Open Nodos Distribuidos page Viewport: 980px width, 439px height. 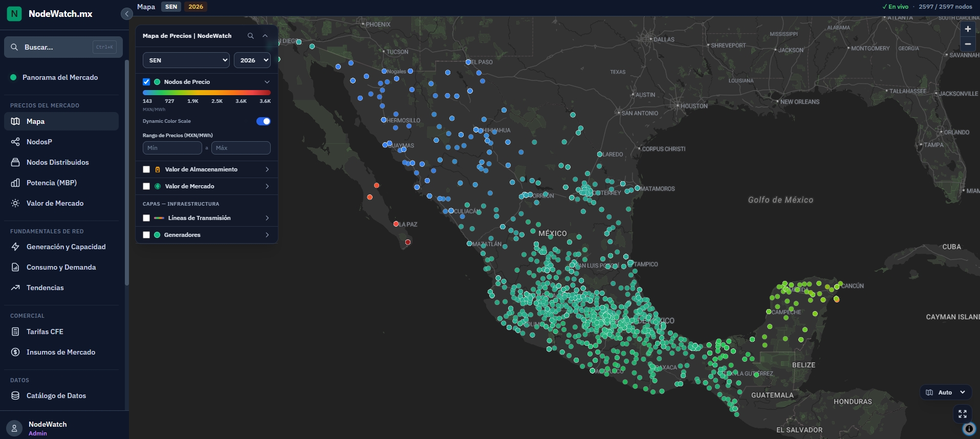61,162
